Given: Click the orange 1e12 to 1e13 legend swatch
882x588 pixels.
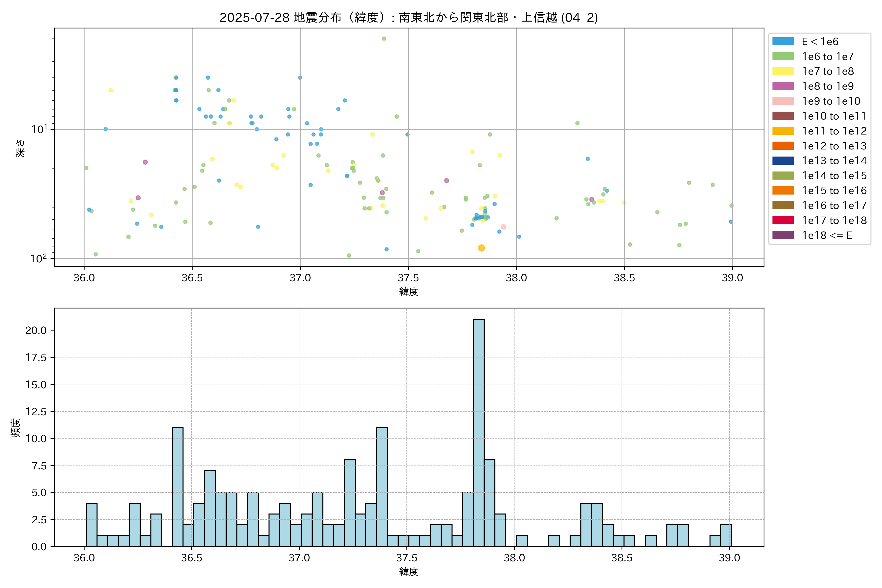Looking at the screenshot, I should pyautogui.click(x=783, y=146).
